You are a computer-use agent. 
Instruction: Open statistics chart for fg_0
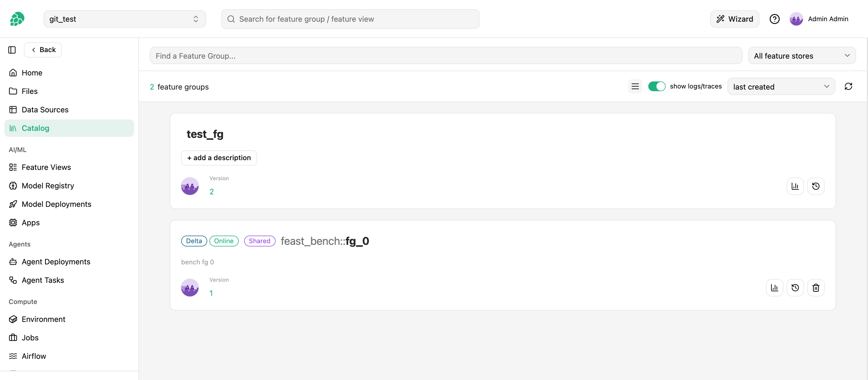click(x=774, y=288)
